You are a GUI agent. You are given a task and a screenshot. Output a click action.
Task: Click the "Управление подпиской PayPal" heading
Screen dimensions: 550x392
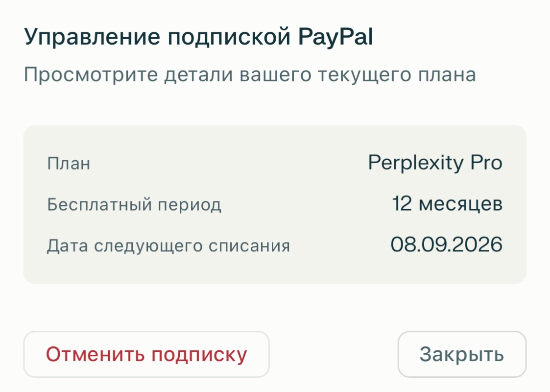coord(198,38)
